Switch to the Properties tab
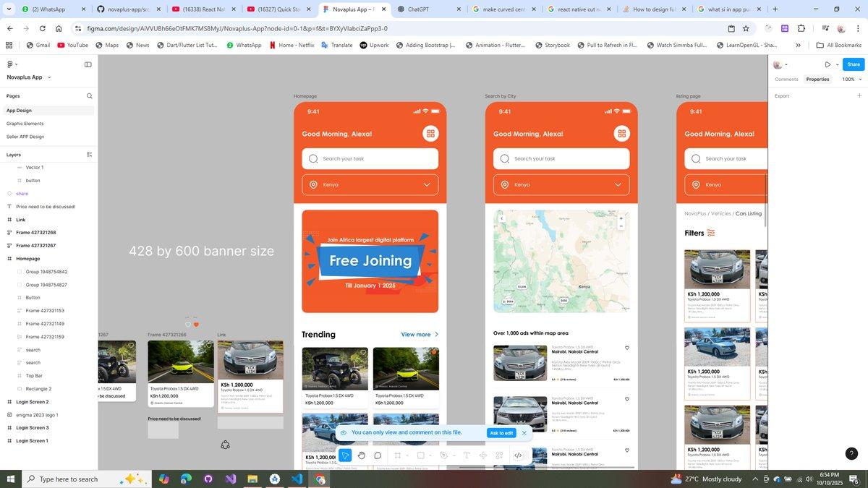 point(817,80)
